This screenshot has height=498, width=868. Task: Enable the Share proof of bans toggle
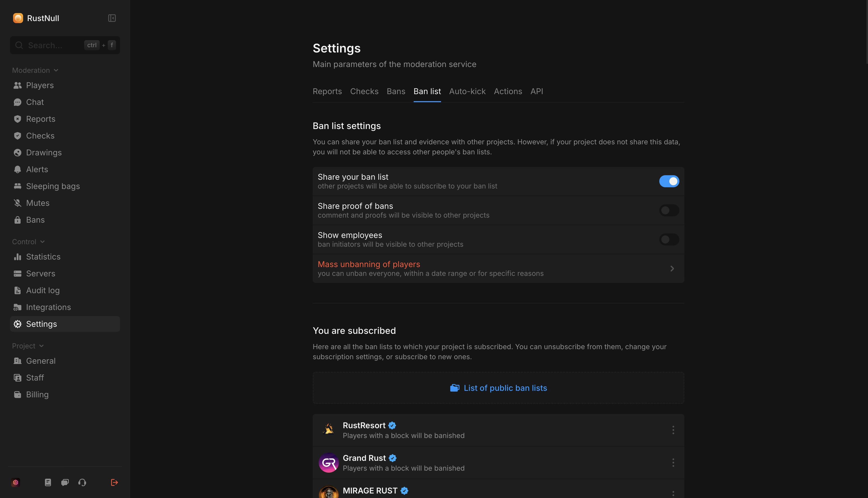(669, 210)
